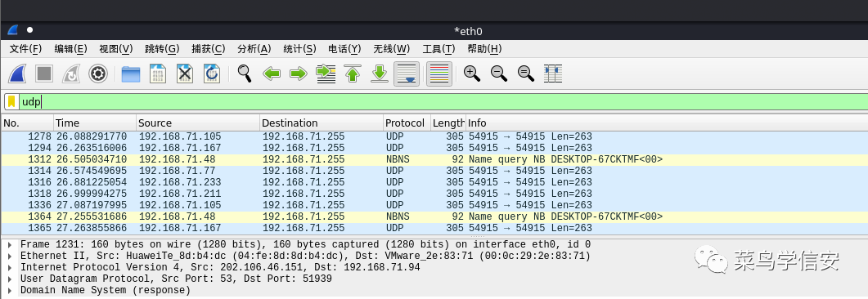This screenshot has width=868, height=299.
Task: Toggle auto-scroll during live capture
Action: point(407,74)
